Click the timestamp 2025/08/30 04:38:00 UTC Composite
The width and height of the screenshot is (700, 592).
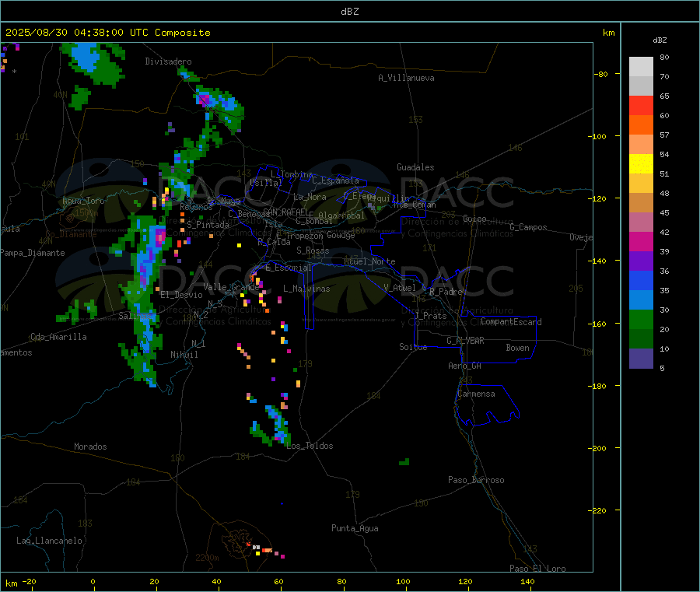coord(107,33)
